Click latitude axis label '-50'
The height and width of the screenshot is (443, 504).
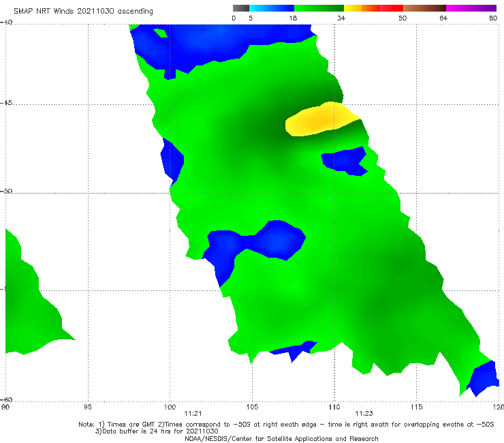point(6,191)
